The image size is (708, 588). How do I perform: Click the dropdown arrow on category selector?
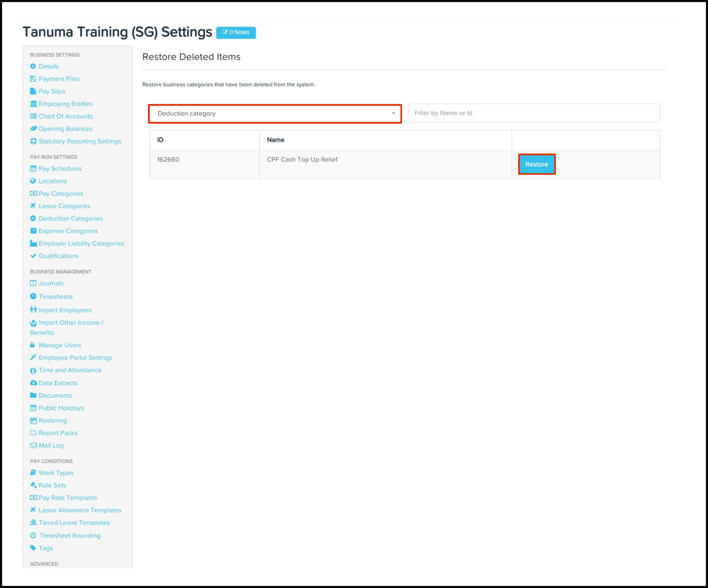click(393, 113)
